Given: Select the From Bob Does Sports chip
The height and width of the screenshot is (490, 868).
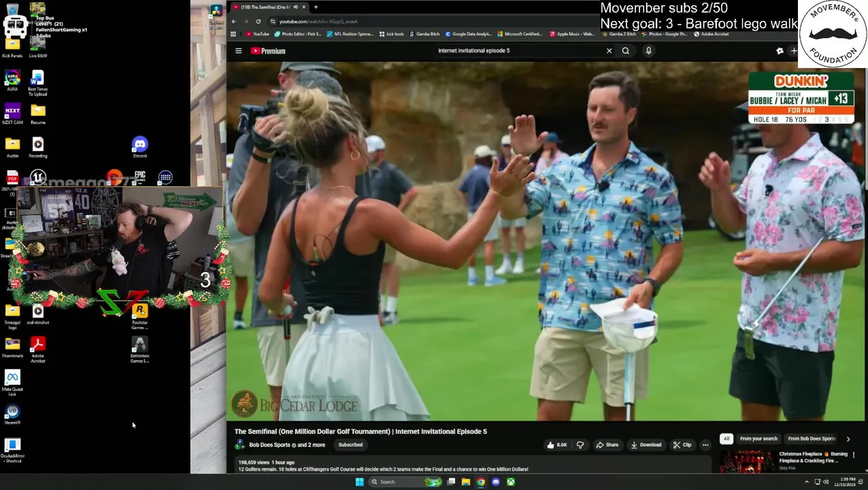Looking at the screenshot, I should [x=812, y=439].
